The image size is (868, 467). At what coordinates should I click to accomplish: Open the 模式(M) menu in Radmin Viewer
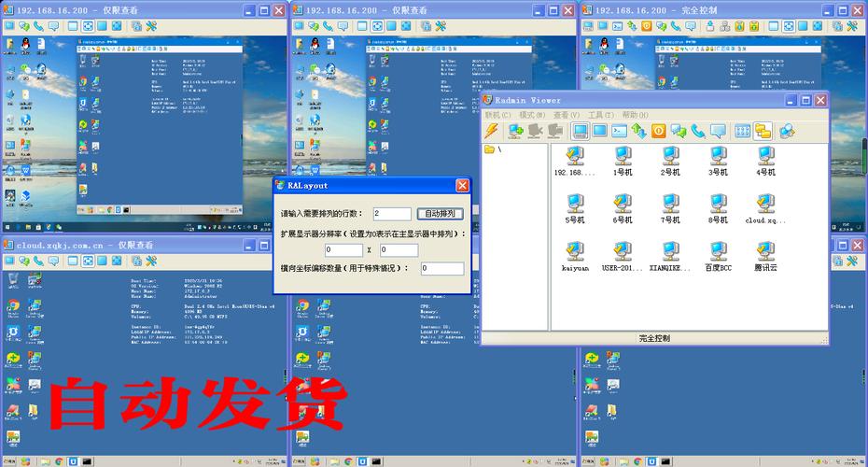click(532, 115)
